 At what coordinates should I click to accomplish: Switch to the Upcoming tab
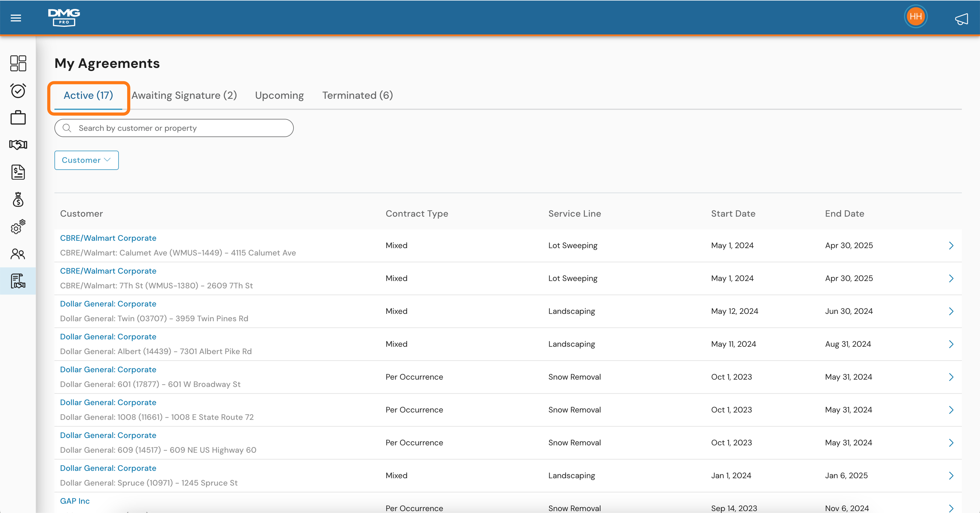[279, 95]
